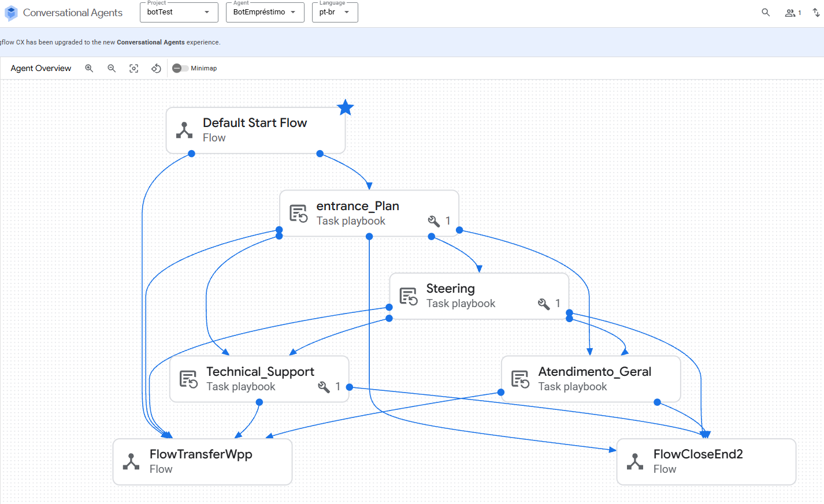Fit the graph to screen icon
Viewport: 824px width, 504px height.
click(x=134, y=68)
